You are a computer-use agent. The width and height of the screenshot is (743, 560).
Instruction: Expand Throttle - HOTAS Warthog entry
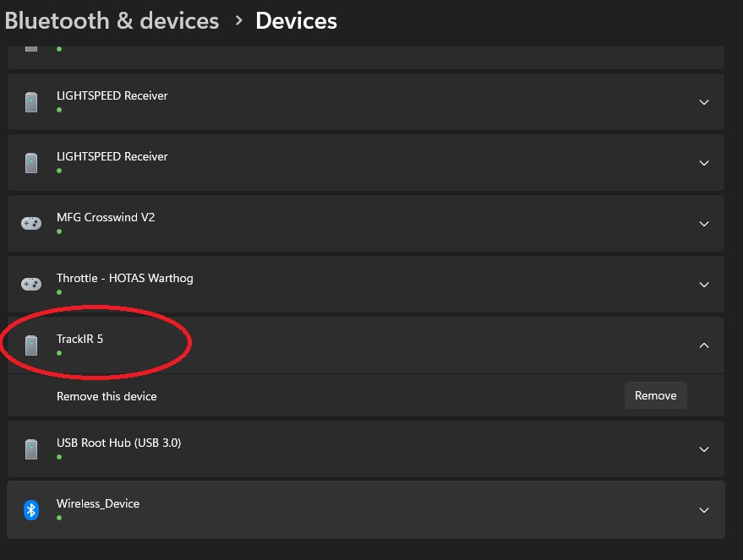(704, 285)
